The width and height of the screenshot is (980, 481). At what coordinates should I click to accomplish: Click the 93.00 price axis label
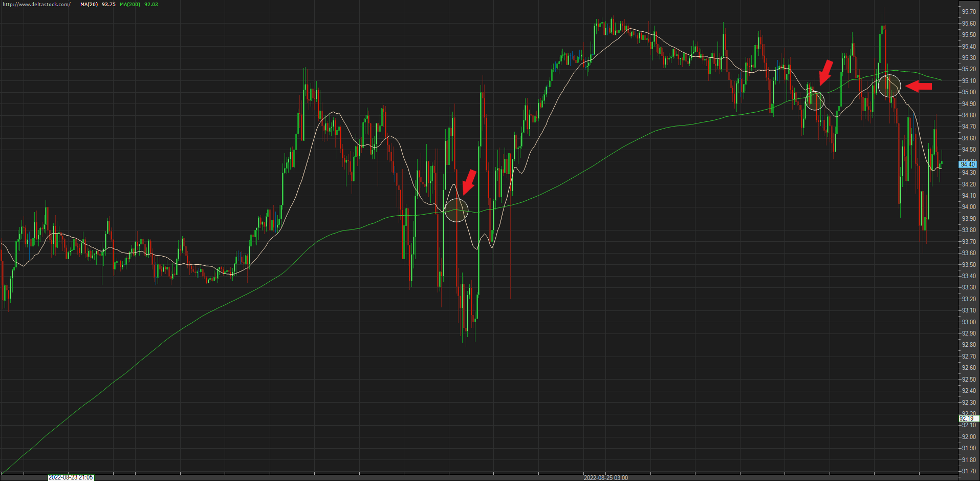[x=968, y=322]
